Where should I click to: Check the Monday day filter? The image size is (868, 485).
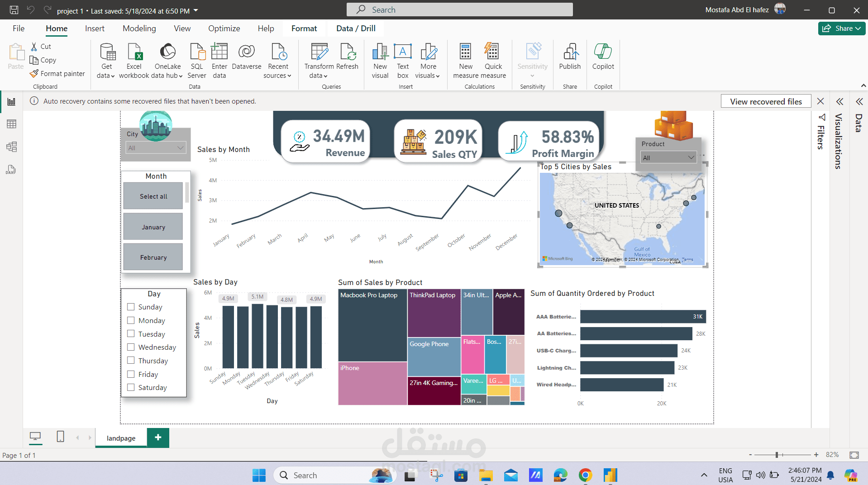tap(131, 320)
